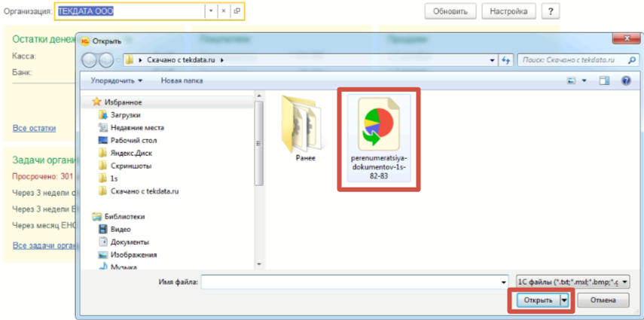The image size is (644, 320).
Task: Open the dialog help icon
Action: [x=626, y=81]
